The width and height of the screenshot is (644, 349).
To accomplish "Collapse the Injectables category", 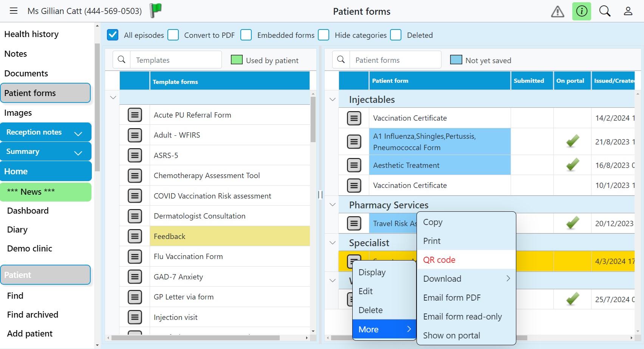I will 332,99.
